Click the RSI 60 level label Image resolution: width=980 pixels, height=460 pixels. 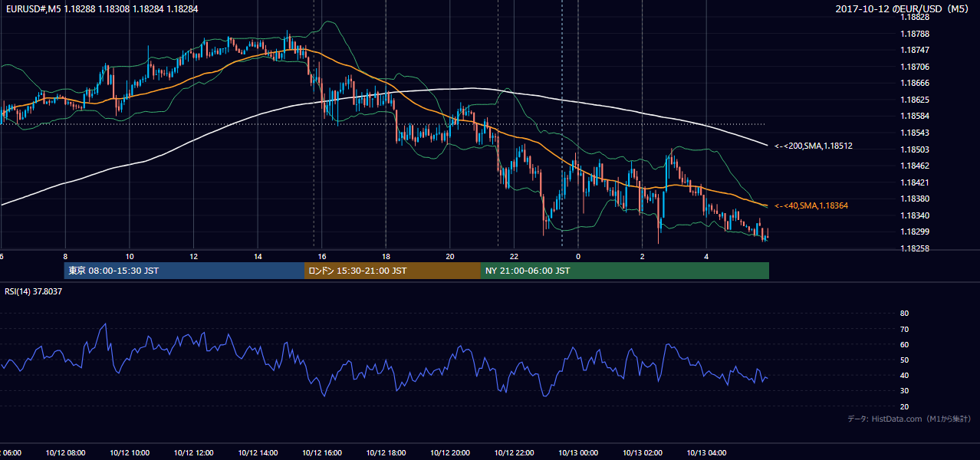pos(904,344)
